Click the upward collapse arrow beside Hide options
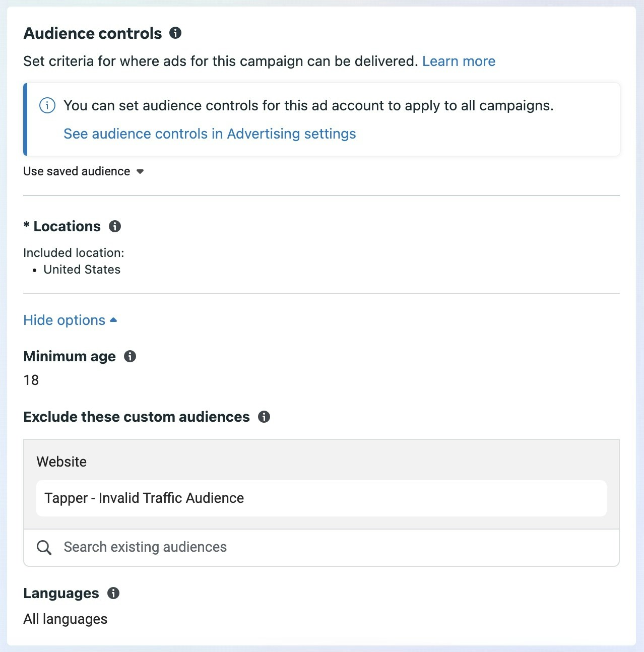644x652 pixels. (113, 319)
